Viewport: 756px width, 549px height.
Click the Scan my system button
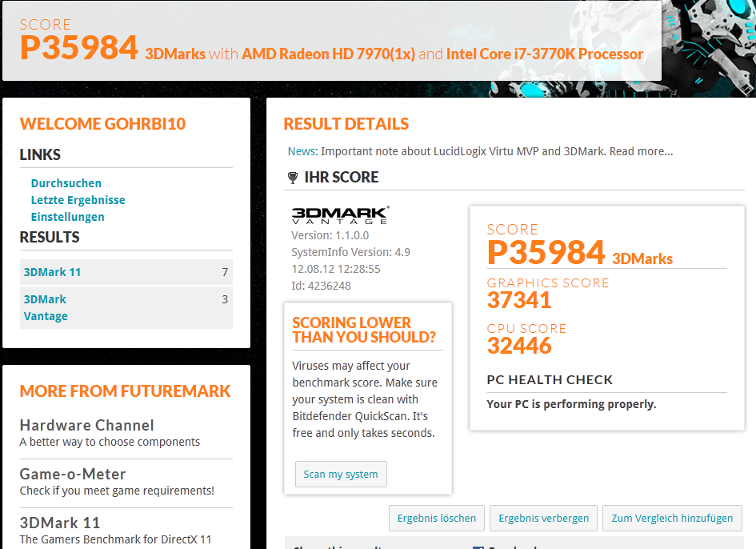pyautogui.click(x=341, y=475)
